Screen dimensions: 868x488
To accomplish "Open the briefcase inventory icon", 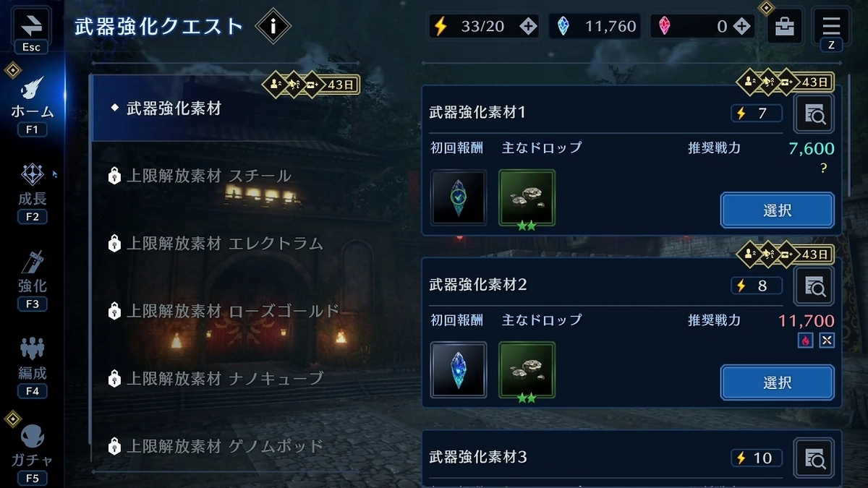I will 784,27.
